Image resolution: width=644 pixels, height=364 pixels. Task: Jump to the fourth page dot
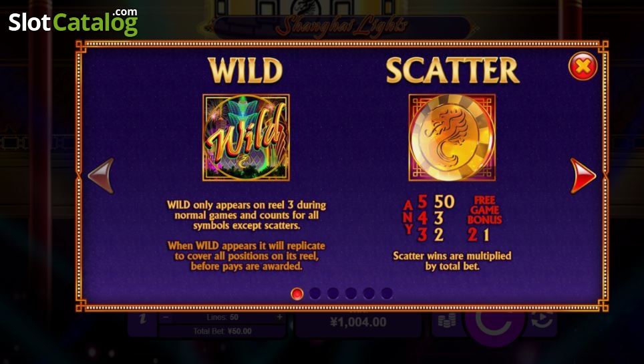click(351, 293)
